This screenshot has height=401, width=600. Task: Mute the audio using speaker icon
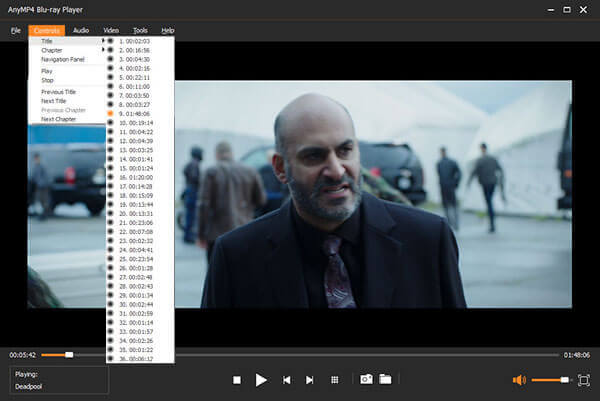tap(518, 380)
